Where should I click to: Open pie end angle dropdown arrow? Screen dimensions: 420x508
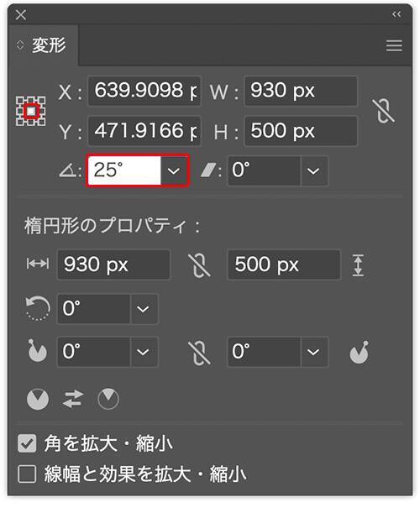(313, 352)
